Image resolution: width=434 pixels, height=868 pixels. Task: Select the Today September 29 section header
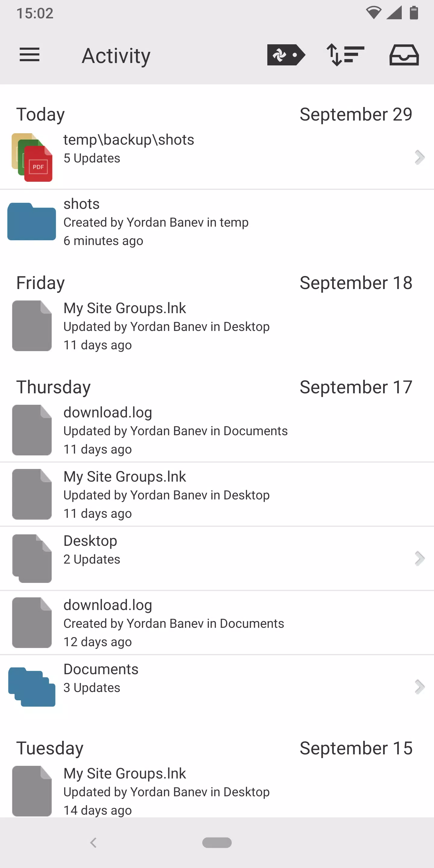[214, 114]
